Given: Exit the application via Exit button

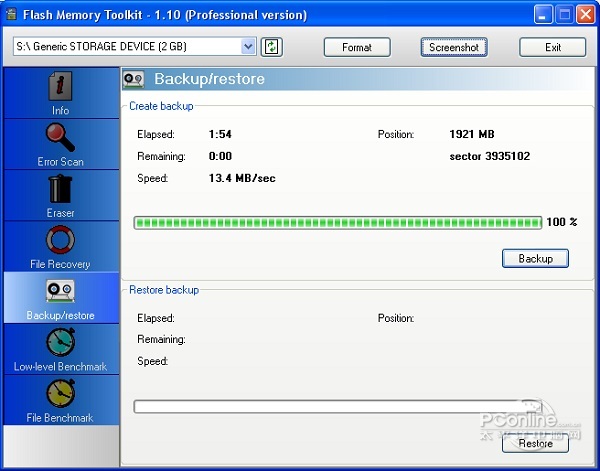Looking at the screenshot, I should [553, 47].
